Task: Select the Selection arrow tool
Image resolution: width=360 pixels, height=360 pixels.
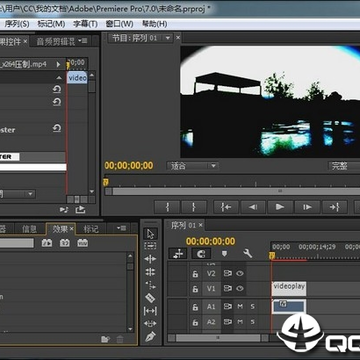Action: click(x=150, y=234)
